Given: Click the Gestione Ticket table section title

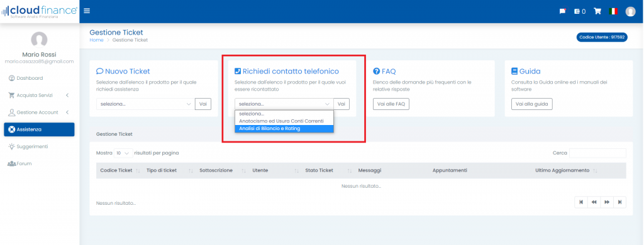Looking at the screenshot, I should tap(114, 134).
